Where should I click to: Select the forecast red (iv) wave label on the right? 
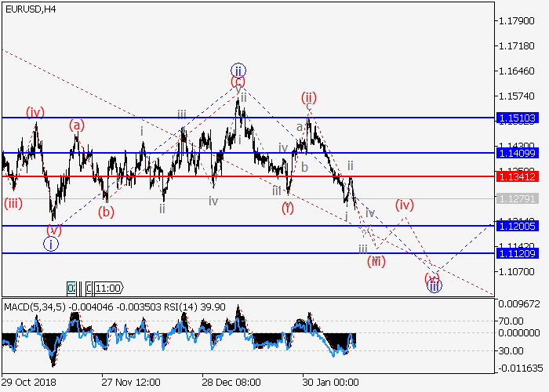(404, 205)
